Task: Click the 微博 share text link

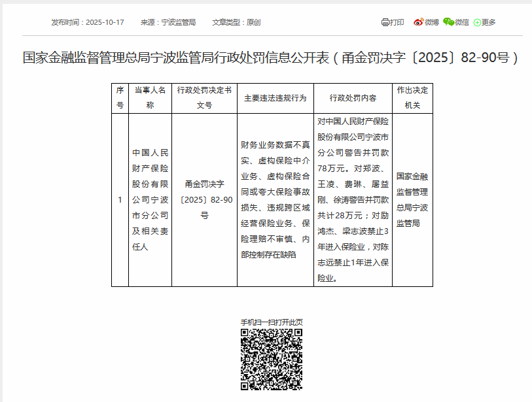Action: click(x=432, y=22)
